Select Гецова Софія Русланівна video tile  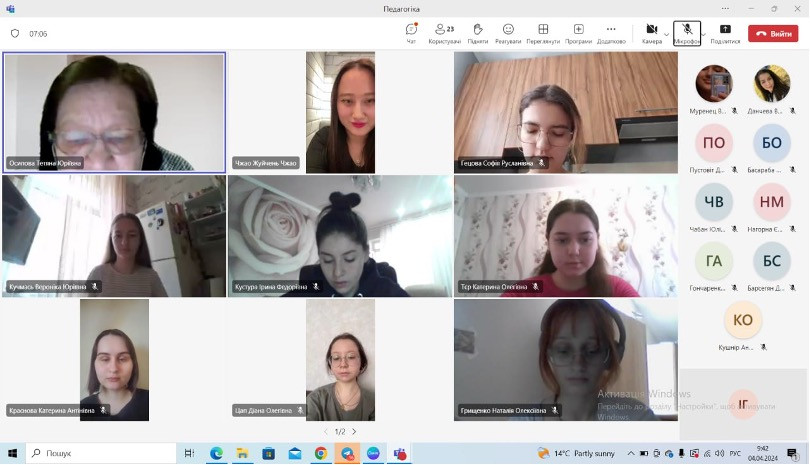566,112
